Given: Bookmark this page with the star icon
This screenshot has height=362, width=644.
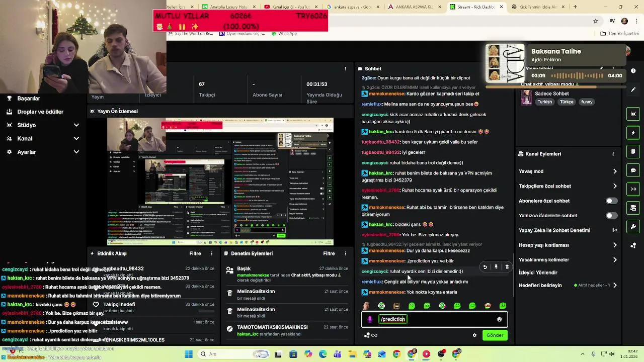Looking at the screenshot, I should point(596,21).
